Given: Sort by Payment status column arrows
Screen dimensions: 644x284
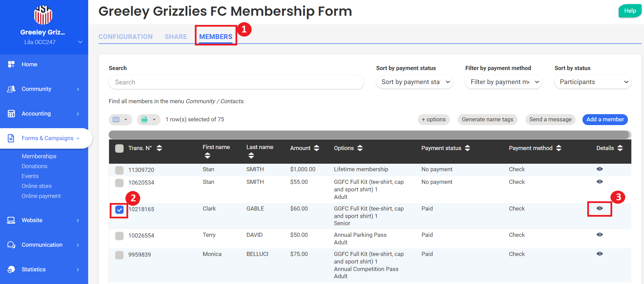Looking at the screenshot, I should 467,148.
